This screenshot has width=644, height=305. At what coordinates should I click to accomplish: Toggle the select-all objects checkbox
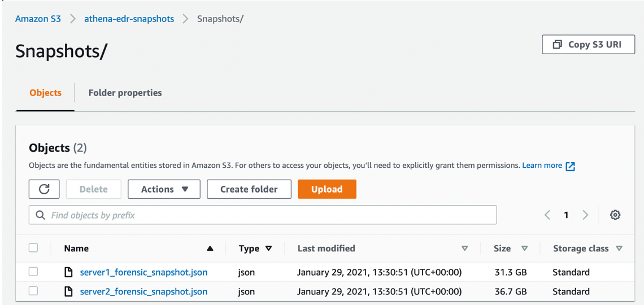(33, 248)
